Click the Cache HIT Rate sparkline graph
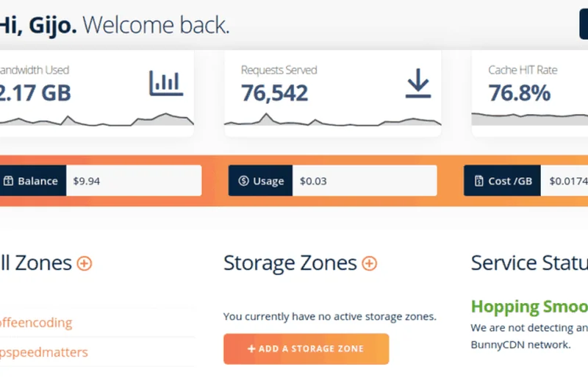 click(x=529, y=119)
